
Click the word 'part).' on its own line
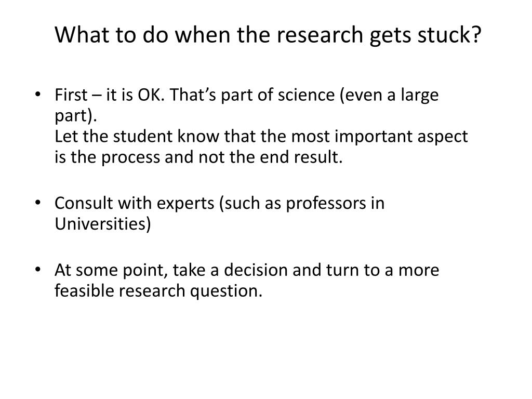click(x=76, y=116)
